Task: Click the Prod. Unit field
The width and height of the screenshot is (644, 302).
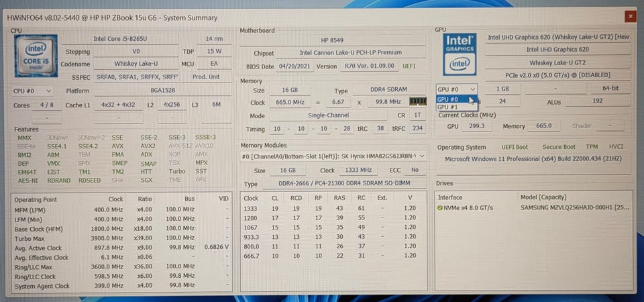Action: point(206,77)
